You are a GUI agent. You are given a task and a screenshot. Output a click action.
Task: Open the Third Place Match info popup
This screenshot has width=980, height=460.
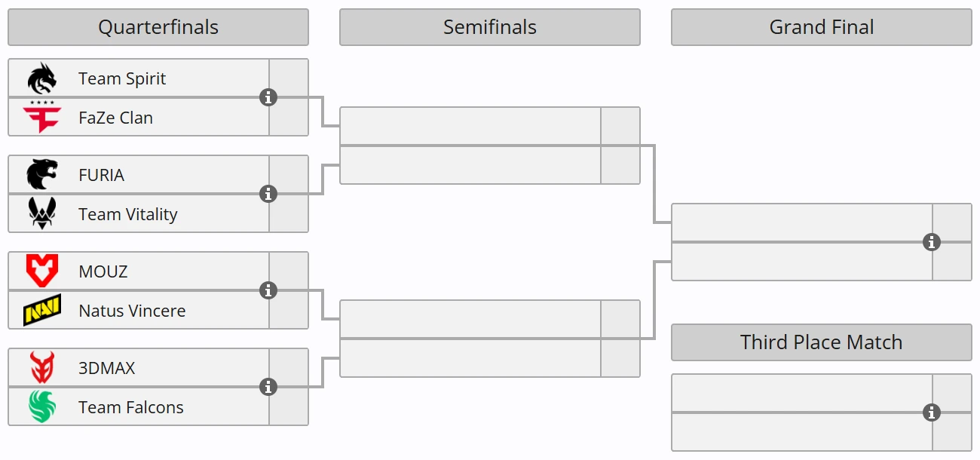[932, 412]
